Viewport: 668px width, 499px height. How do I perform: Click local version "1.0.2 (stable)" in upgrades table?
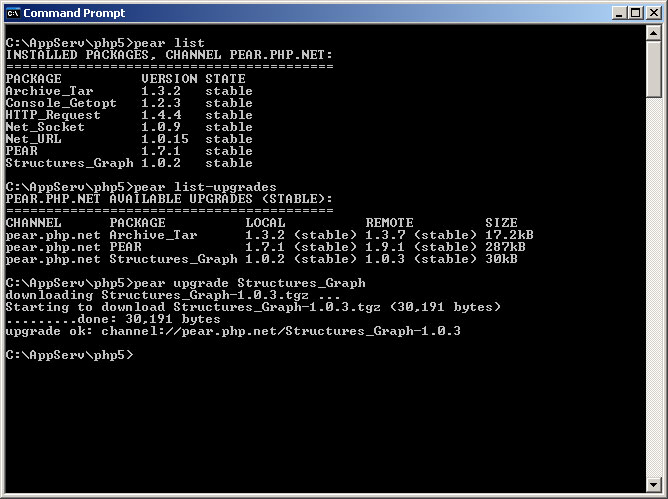click(x=301, y=259)
